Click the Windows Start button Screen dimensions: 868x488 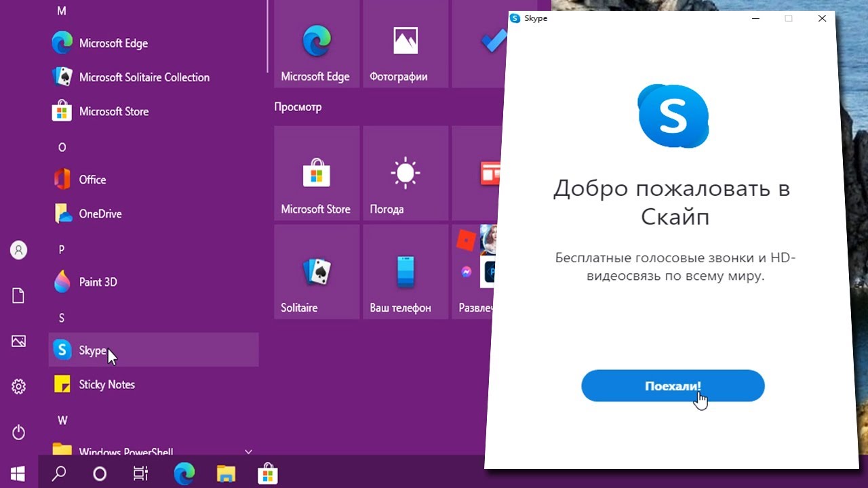point(18,472)
